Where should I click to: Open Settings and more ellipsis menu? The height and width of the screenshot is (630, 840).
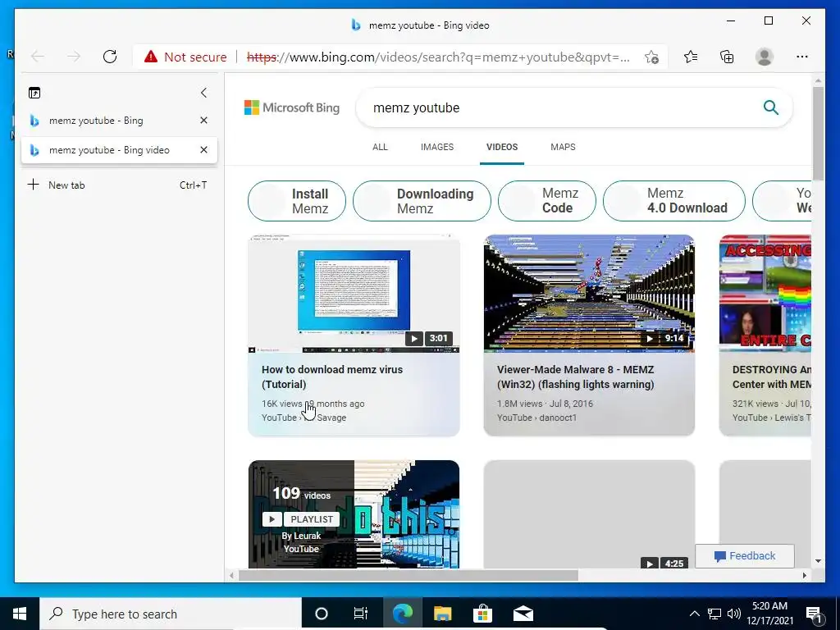[x=802, y=57]
